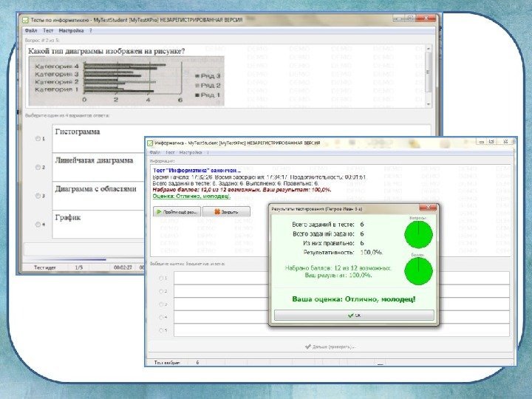Click scroll up arrow of question panel
The width and height of the screenshot is (532, 399).
[x=429, y=49]
